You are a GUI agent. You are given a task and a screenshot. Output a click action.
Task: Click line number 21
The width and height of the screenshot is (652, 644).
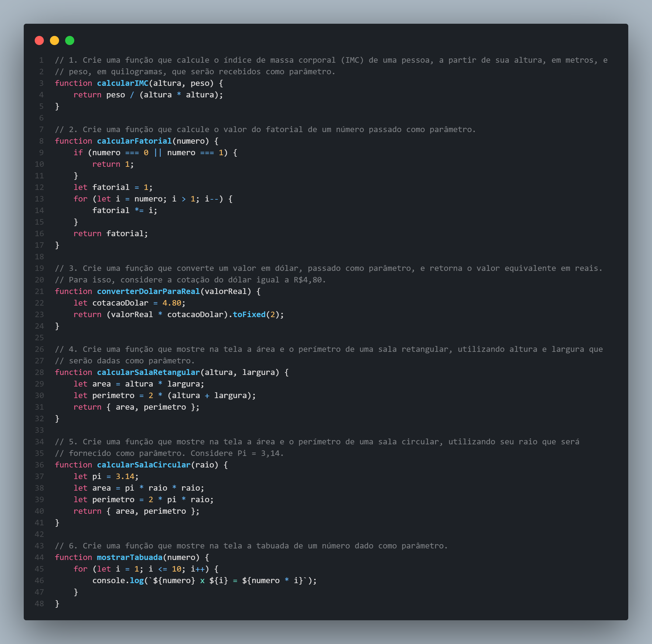tap(39, 292)
